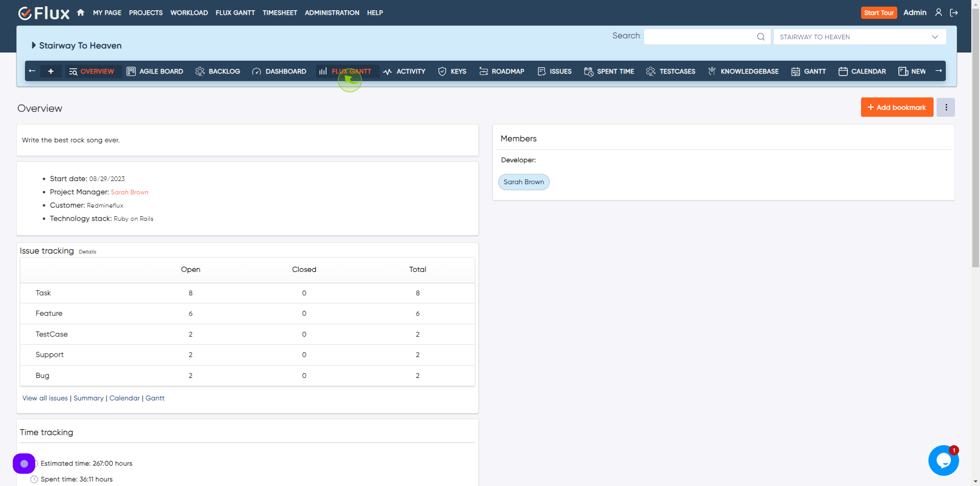
Task: Open the Summary link
Action: point(88,398)
